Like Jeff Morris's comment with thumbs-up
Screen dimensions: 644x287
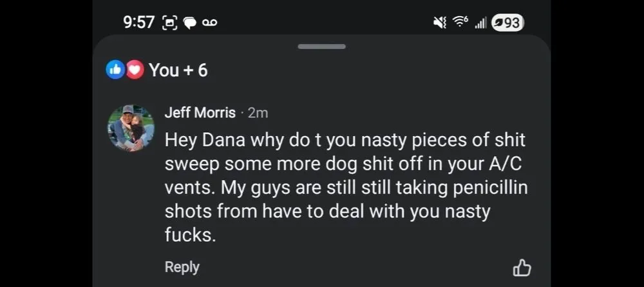tap(522, 268)
